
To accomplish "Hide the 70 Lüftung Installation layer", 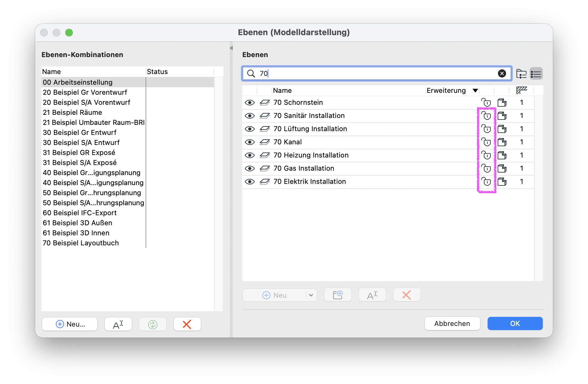I will [250, 129].
